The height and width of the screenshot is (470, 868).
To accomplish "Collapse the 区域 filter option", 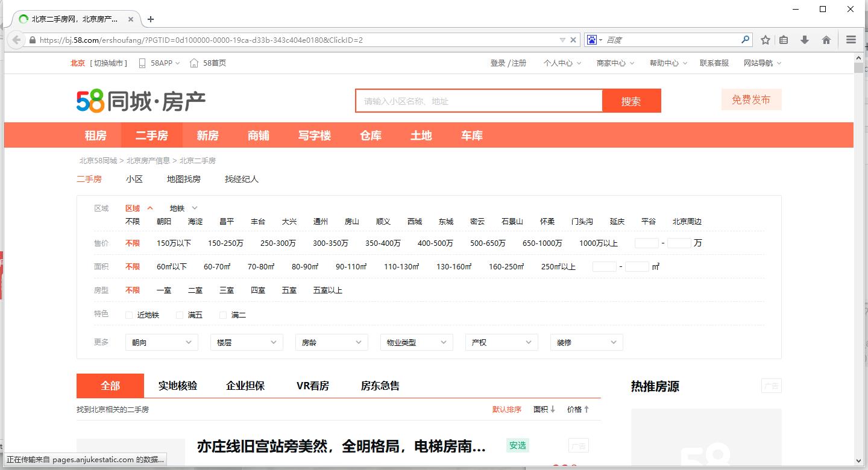I will [139, 208].
